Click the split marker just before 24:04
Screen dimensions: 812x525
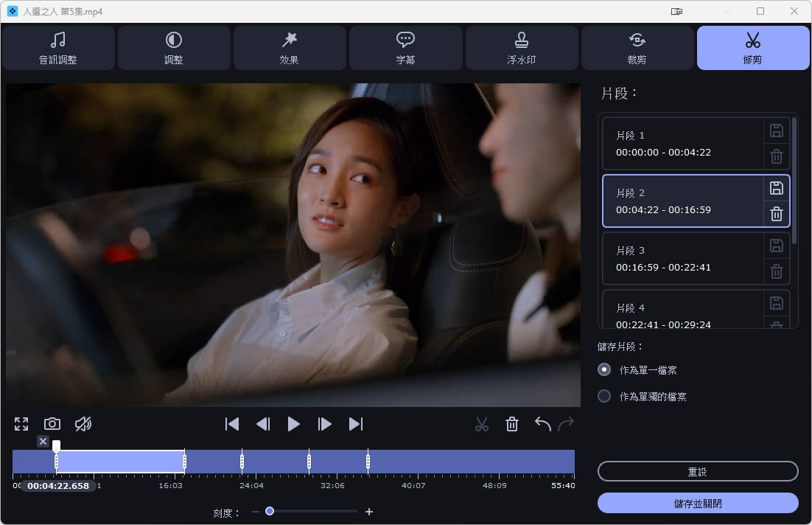click(x=242, y=461)
